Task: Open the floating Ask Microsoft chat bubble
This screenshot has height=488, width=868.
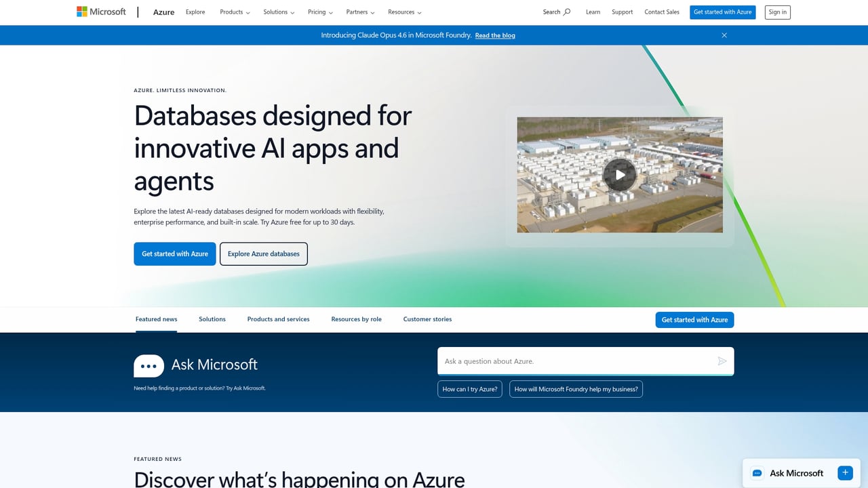Action: (x=797, y=473)
